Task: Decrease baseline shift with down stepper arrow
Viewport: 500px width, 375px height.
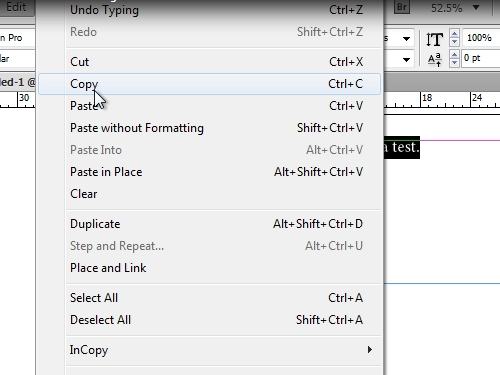Action: [x=454, y=63]
